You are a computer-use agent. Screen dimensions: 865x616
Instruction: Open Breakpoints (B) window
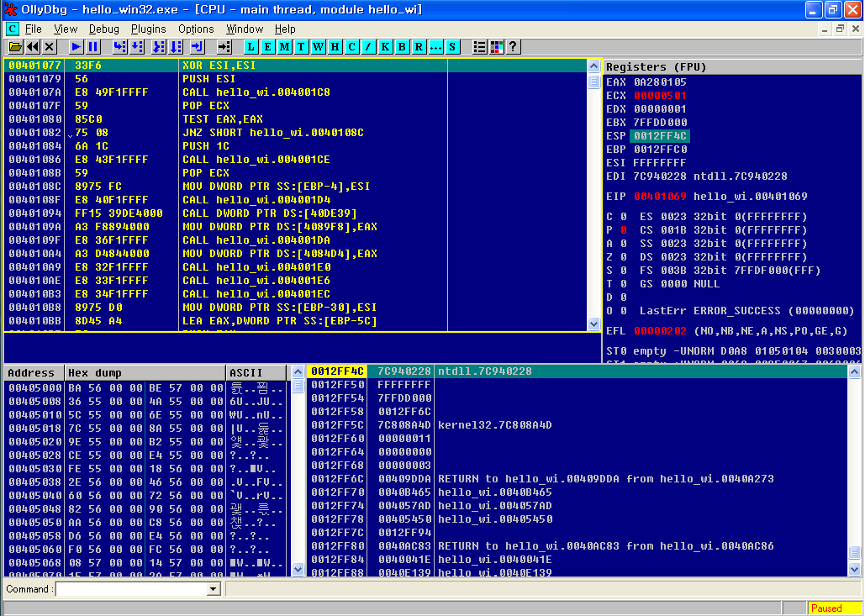[x=402, y=47]
